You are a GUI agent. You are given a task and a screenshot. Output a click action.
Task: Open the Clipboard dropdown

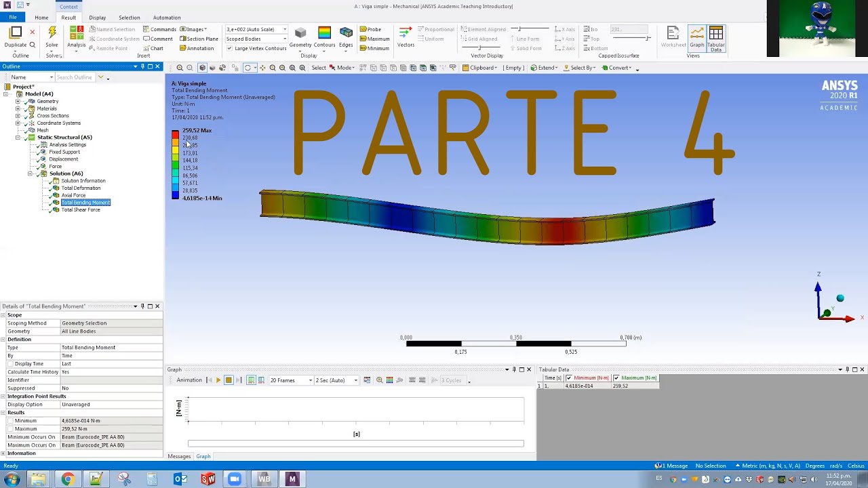tap(479, 68)
